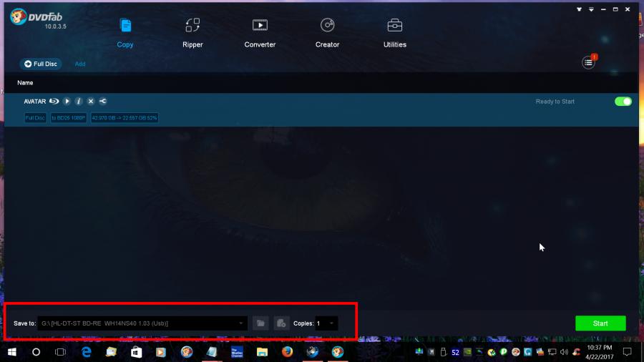Click the DVDFab monkey logo
Viewport: 644px width, 362px height.
[19, 17]
